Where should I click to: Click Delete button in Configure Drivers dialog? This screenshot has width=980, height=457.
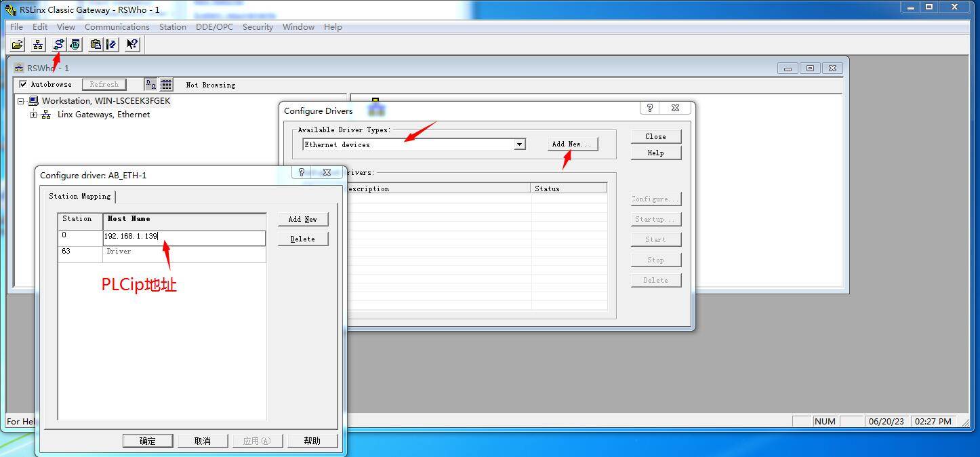click(x=655, y=280)
